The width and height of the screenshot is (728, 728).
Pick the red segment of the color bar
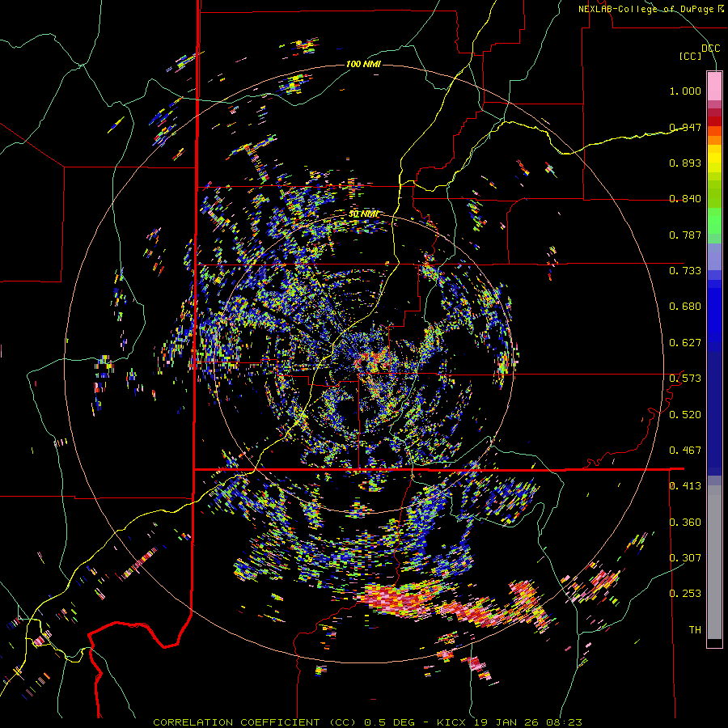[714, 121]
